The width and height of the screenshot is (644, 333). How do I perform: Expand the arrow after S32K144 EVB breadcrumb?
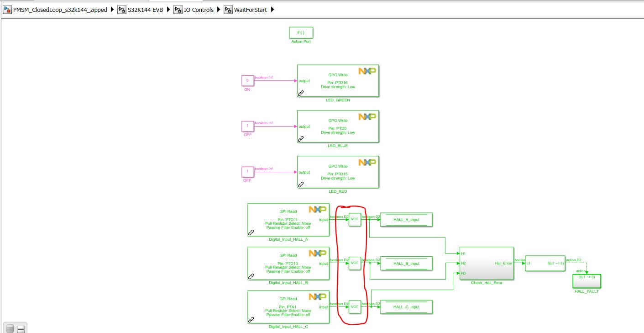(x=168, y=9)
